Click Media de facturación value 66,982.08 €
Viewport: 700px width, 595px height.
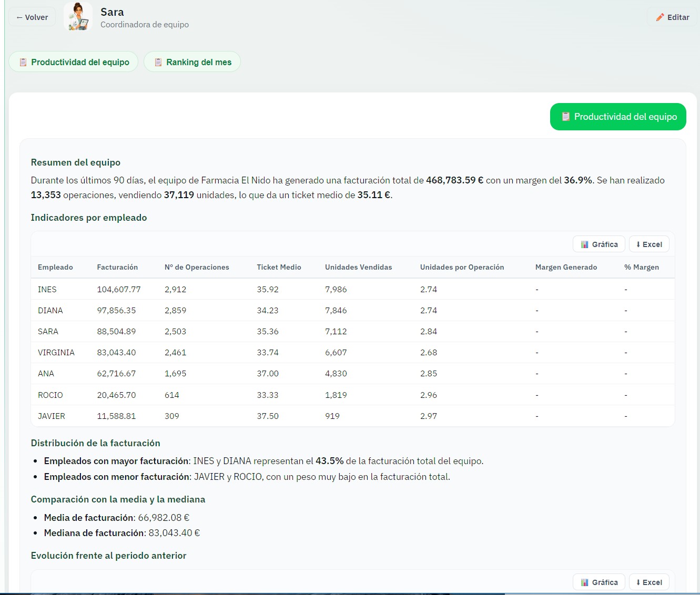coord(164,518)
